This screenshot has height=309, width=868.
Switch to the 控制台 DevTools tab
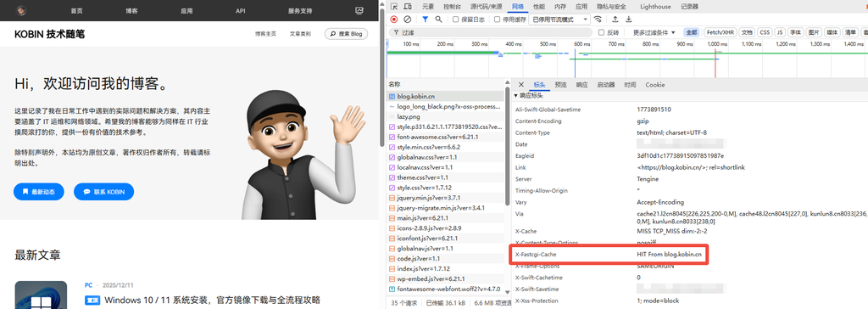click(x=452, y=7)
